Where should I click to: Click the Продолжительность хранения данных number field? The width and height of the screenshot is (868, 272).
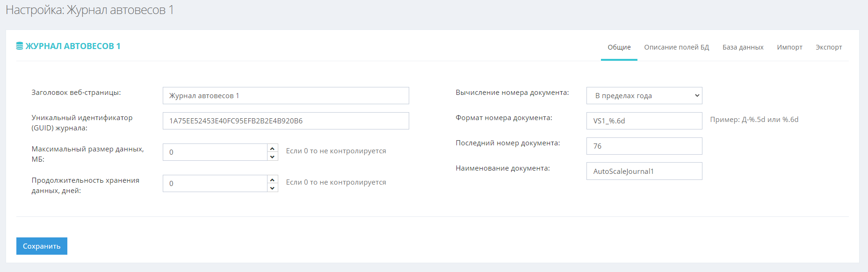pyautogui.click(x=215, y=184)
